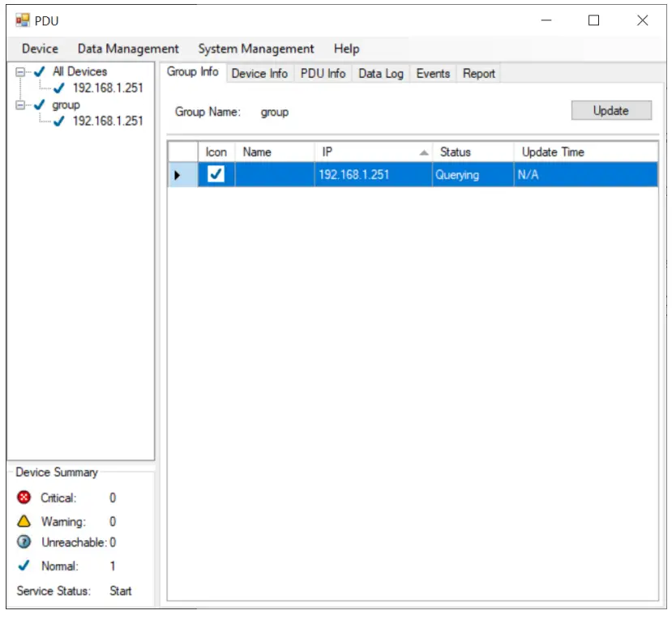This screenshot has width=672, height=619.
Task: Click the yellow Warning triangle icon
Action: coord(24,521)
